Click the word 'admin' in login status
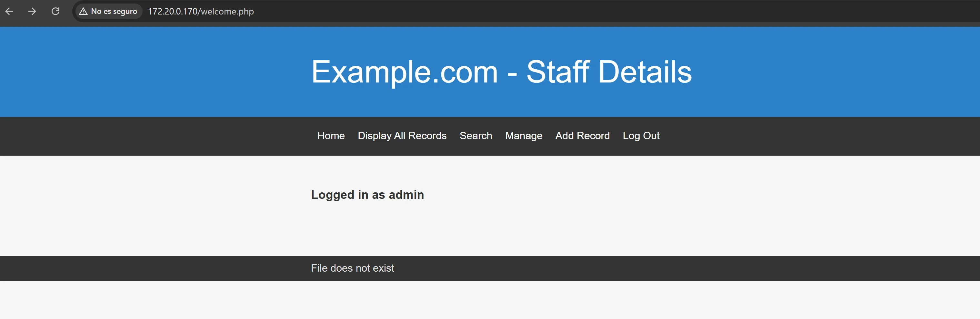Viewport: 980px width, 319px height. pyautogui.click(x=406, y=195)
